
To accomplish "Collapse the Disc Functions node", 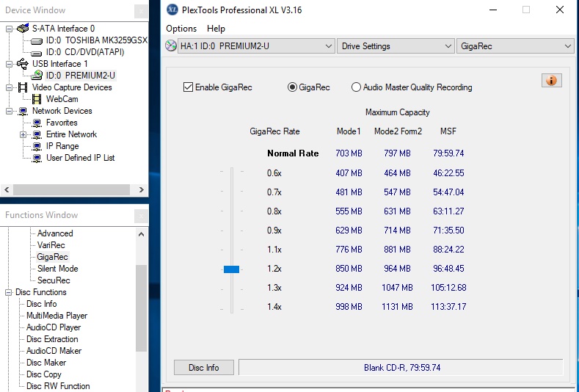I will (9, 292).
